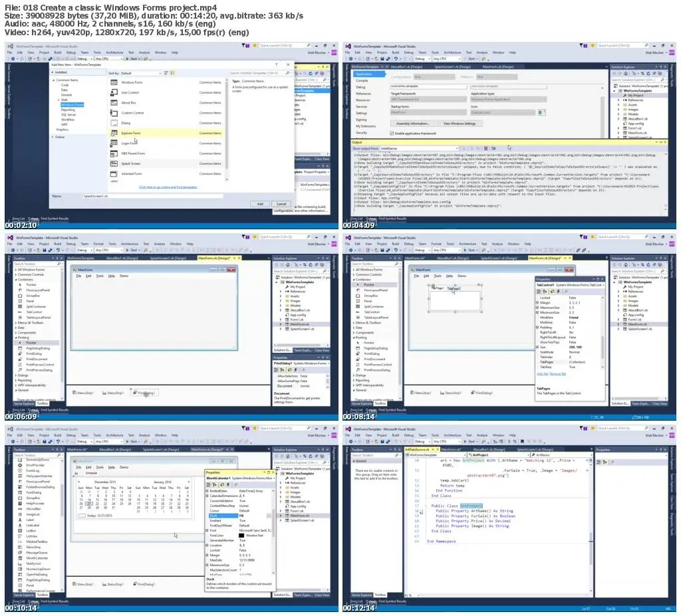Expand Size property in 00:08:14 Properties window
Screen dimensions: 681x616
tap(537, 348)
